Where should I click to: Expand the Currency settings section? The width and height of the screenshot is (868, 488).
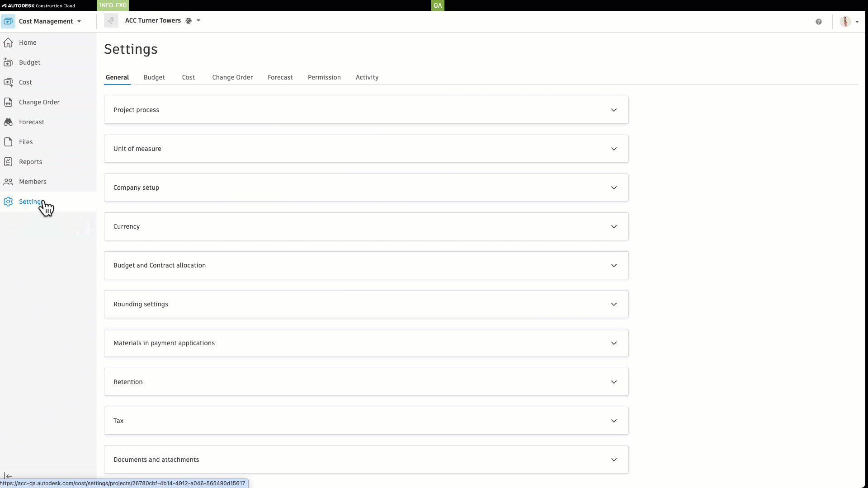[614, 226]
